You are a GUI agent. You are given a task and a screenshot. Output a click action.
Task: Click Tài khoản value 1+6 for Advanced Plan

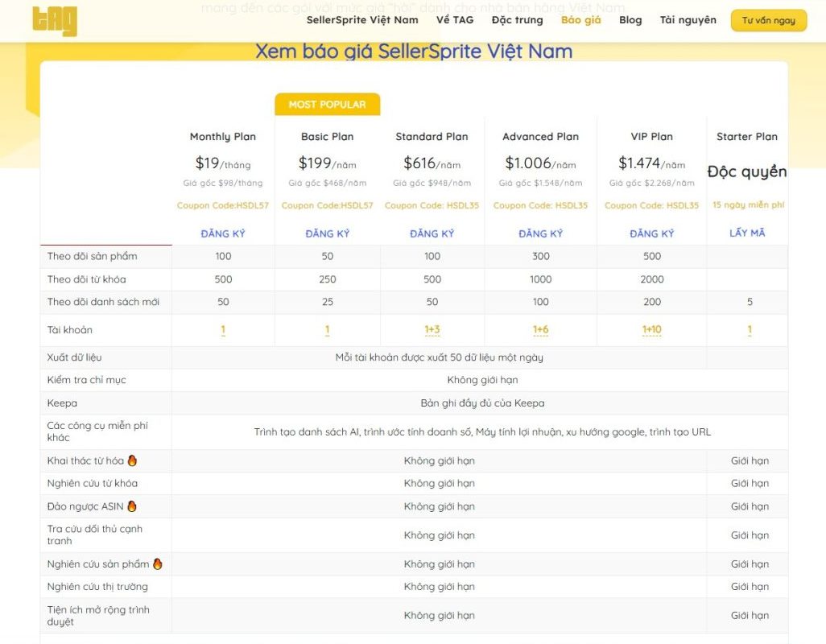point(540,329)
